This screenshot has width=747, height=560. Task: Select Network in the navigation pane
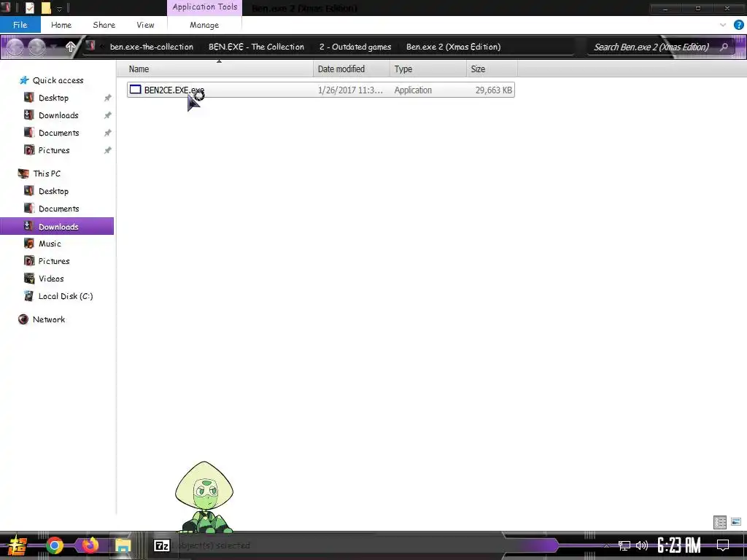(x=49, y=319)
